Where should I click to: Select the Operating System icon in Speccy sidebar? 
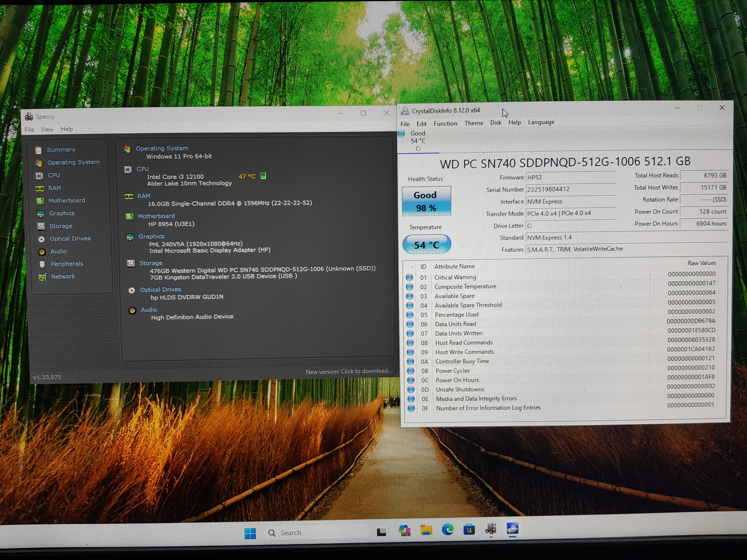point(39,163)
